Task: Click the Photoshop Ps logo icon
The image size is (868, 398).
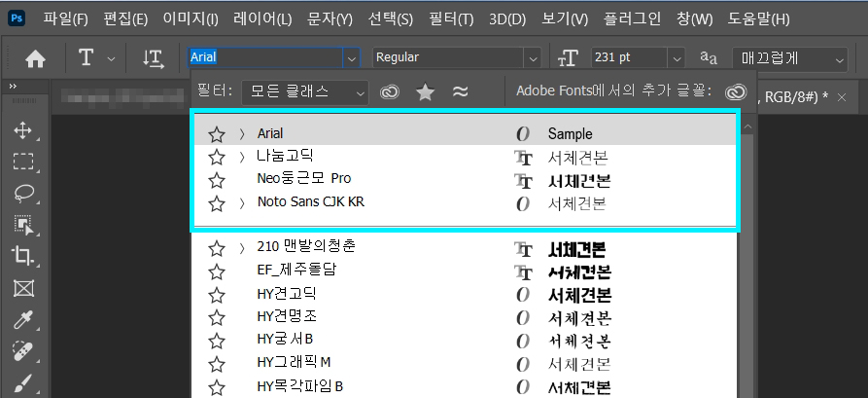Action: coord(17,18)
